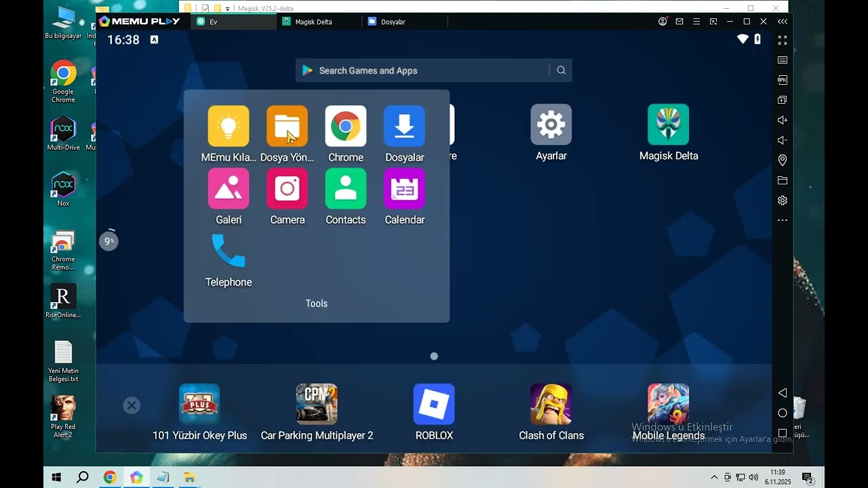The height and width of the screenshot is (488, 868).
Task: Open MEmu multi-instance manager
Action: coord(783,100)
